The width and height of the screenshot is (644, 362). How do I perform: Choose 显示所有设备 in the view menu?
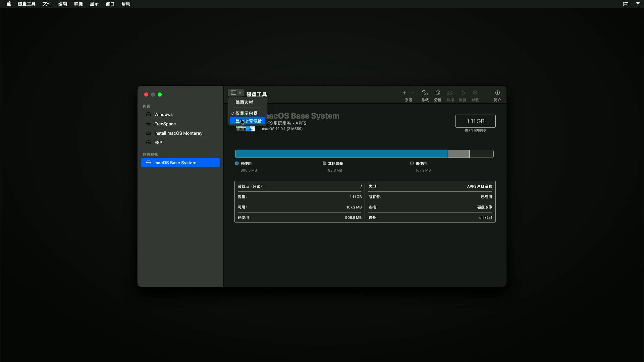point(249,121)
